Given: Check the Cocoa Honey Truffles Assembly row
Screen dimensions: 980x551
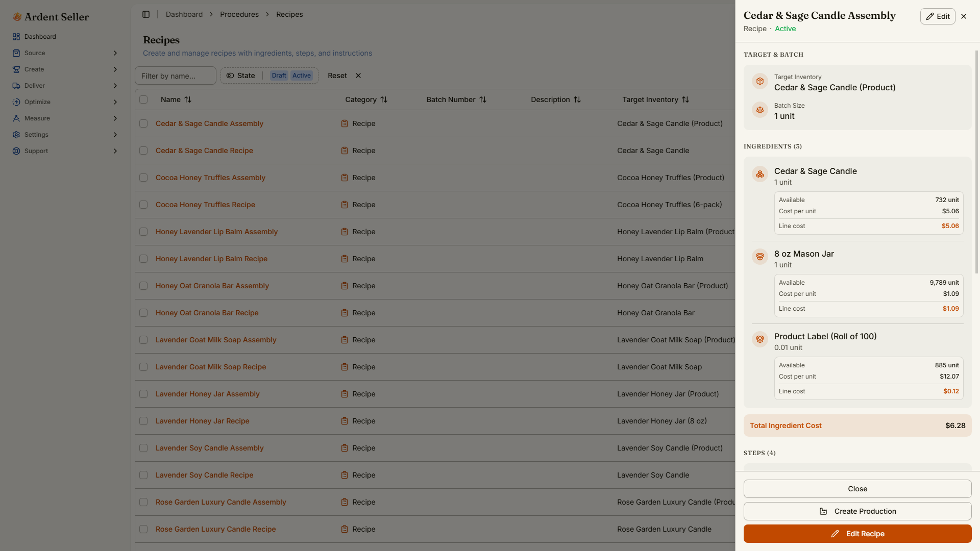Looking at the screenshot, I should (143, 178).
